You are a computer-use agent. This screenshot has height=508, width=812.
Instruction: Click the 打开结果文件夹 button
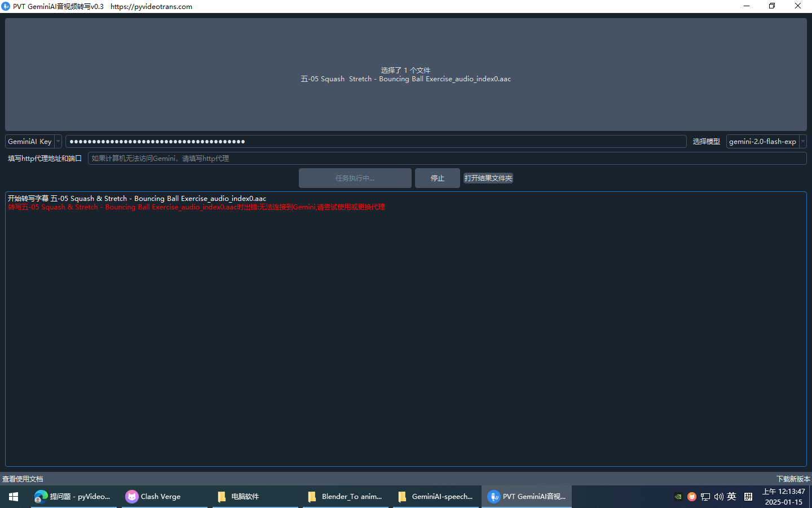(x=488, y=178)
